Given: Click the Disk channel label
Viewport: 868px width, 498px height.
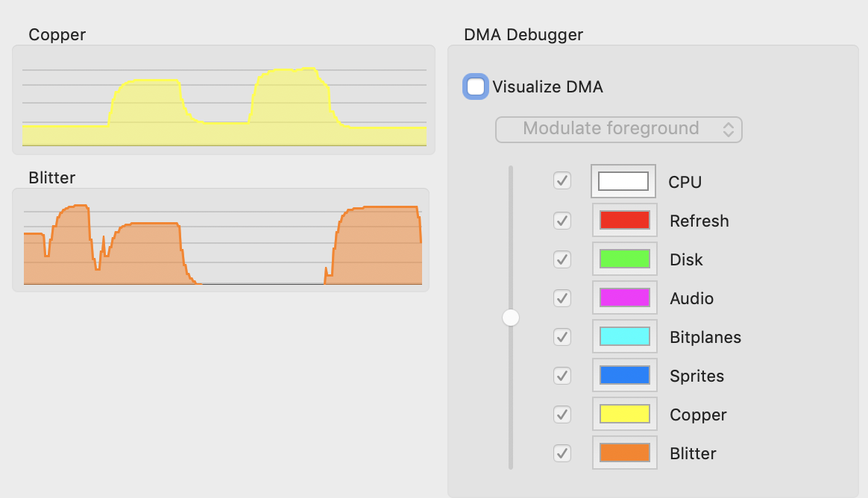Looking at the screenshot, I should coord(686,259).
